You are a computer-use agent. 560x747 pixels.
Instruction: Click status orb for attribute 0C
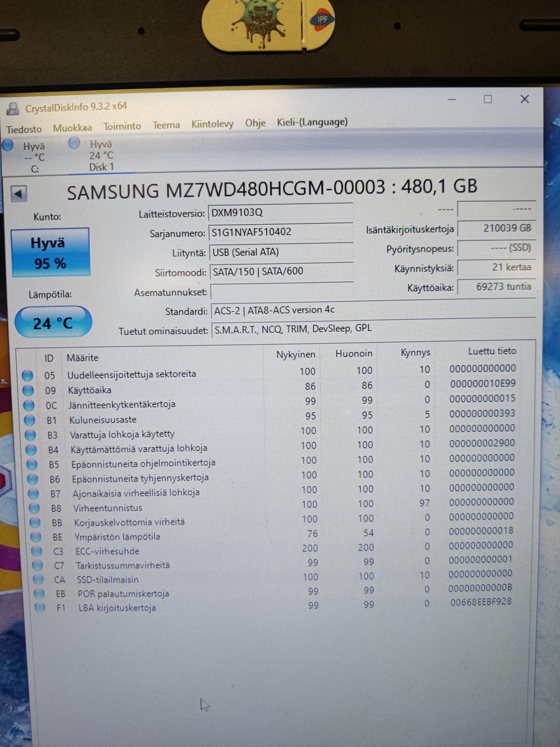(x=29, y=405)
